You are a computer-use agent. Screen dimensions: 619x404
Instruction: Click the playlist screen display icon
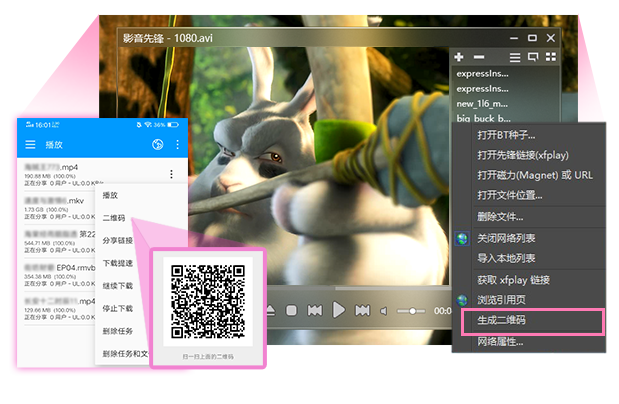coord(533,57)
